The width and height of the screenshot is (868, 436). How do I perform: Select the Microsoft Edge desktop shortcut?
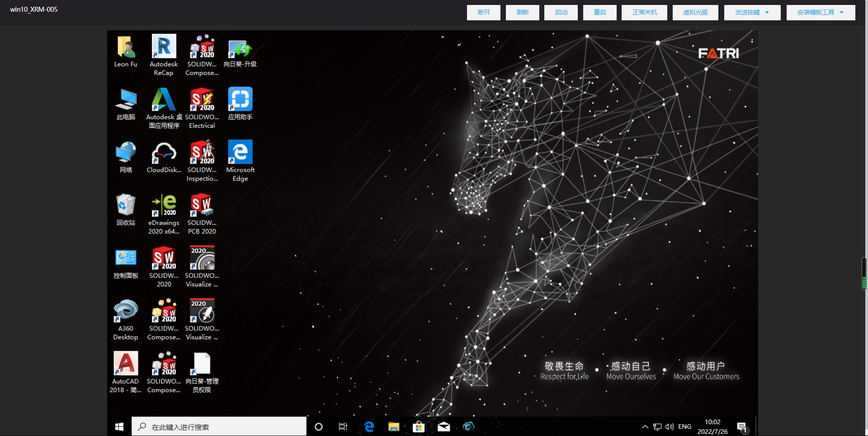240,161
